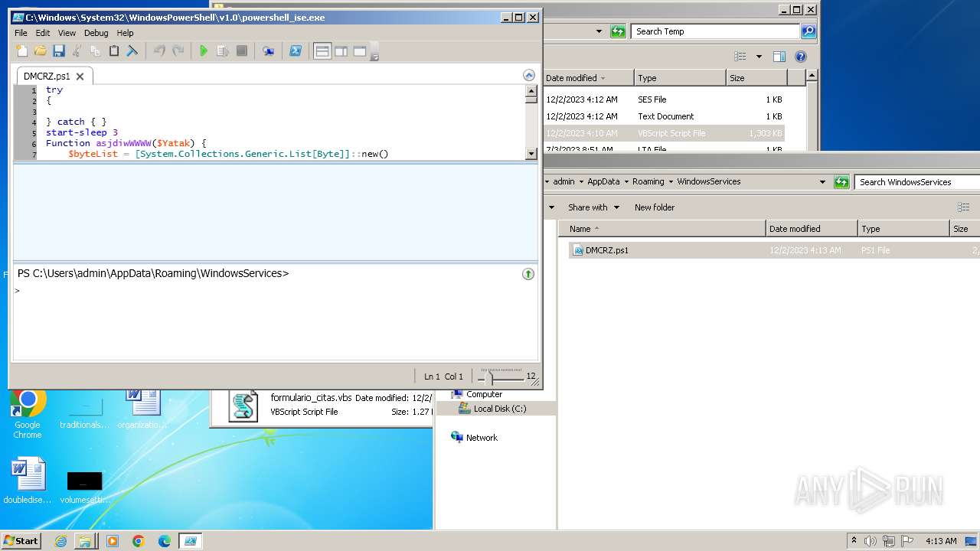Click the Roaming breadcrumb segment
Image resolution: width=980 pixels, height=551 pixels.
point(648,182)
